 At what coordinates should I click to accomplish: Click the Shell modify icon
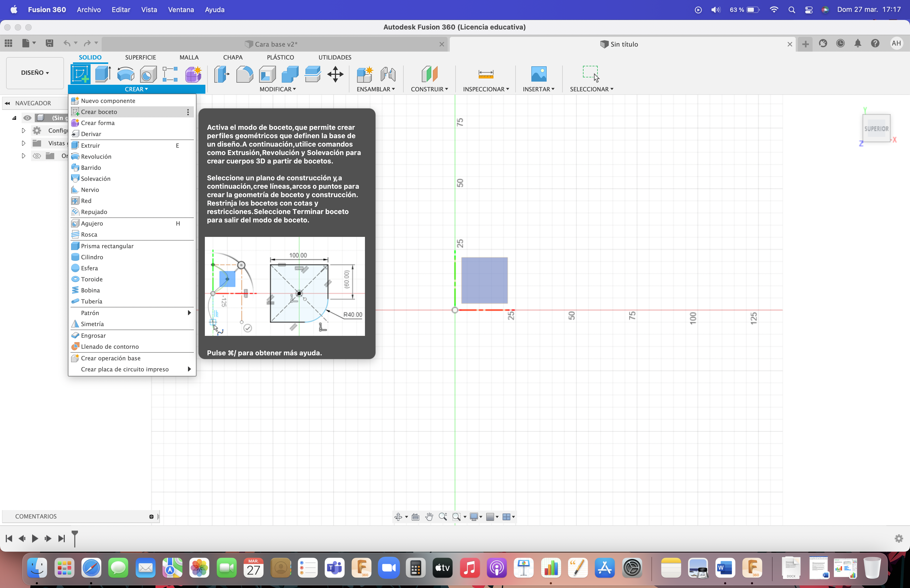click(267, 74)
